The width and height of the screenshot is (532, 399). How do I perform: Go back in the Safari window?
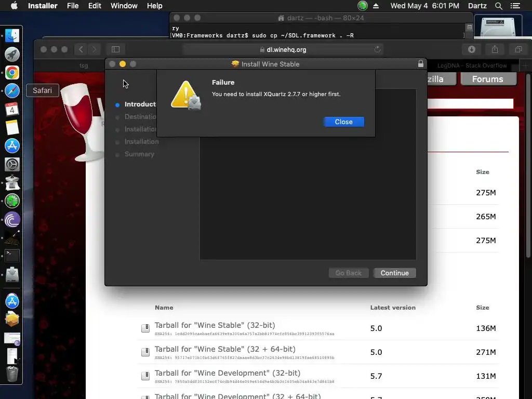81,49
